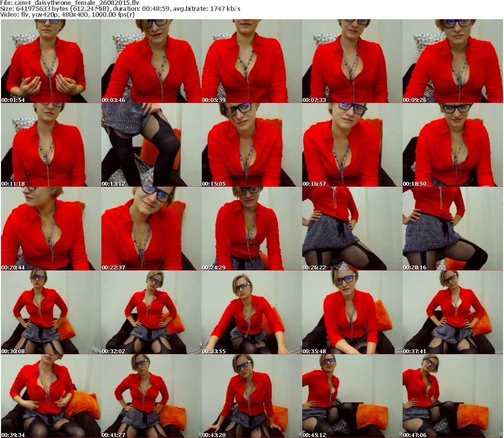Select the thumbnail at timestamp 00:45:12

pos(352,396)
